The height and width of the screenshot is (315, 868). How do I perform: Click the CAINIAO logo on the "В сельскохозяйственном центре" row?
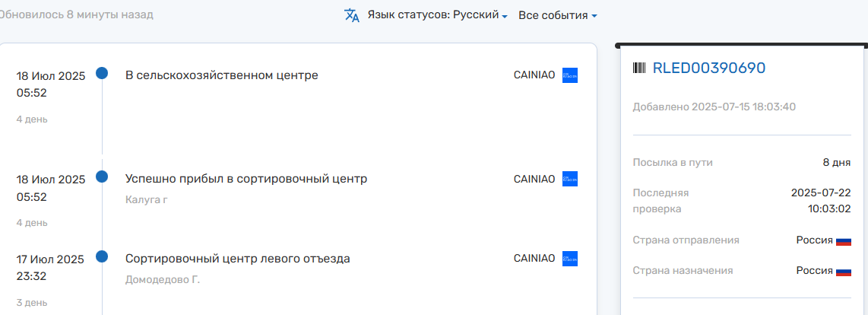[570, 75]
